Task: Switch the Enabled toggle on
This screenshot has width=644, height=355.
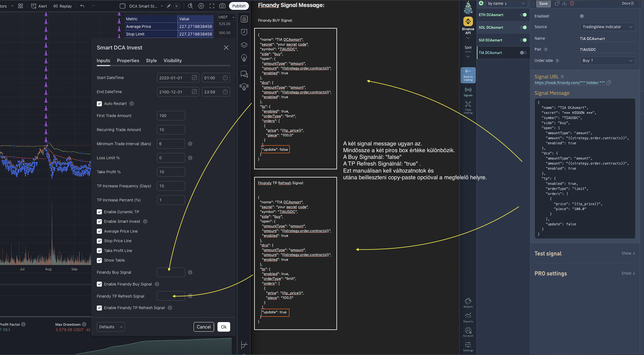Action: (x=583, y=16)
